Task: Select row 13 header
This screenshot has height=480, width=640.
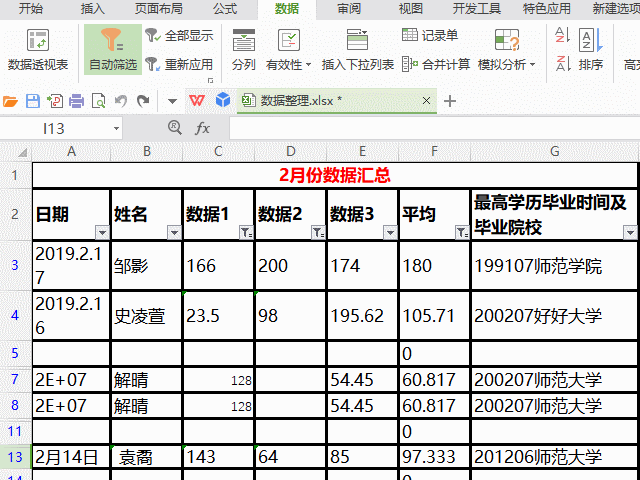Action: click(16, 457)
